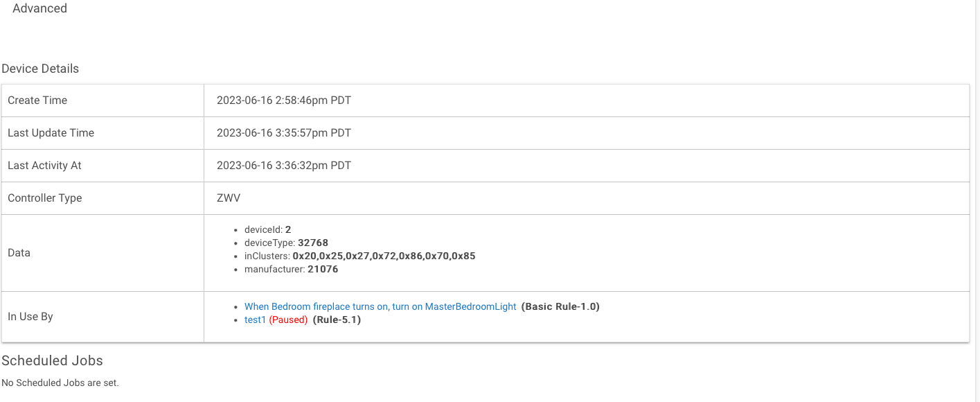Select the Create Time row label

click(x=37, y=101)
